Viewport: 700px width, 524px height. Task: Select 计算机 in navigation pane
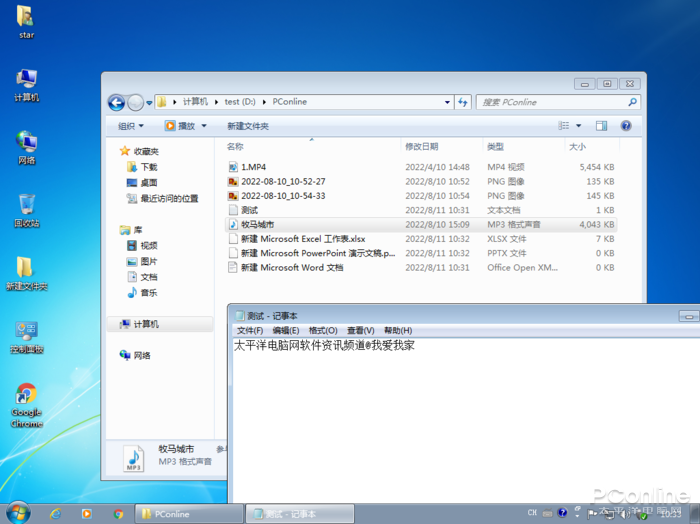146,324
